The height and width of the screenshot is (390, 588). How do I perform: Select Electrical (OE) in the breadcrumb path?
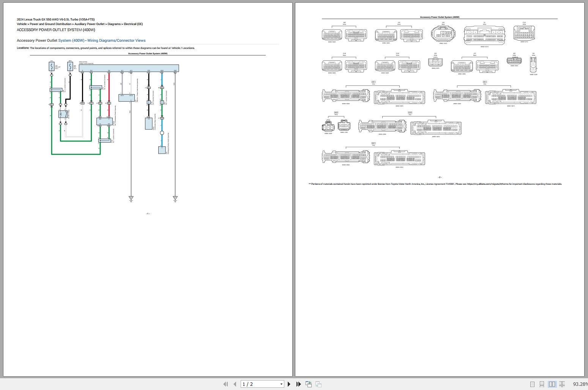[x=133, y=24]
